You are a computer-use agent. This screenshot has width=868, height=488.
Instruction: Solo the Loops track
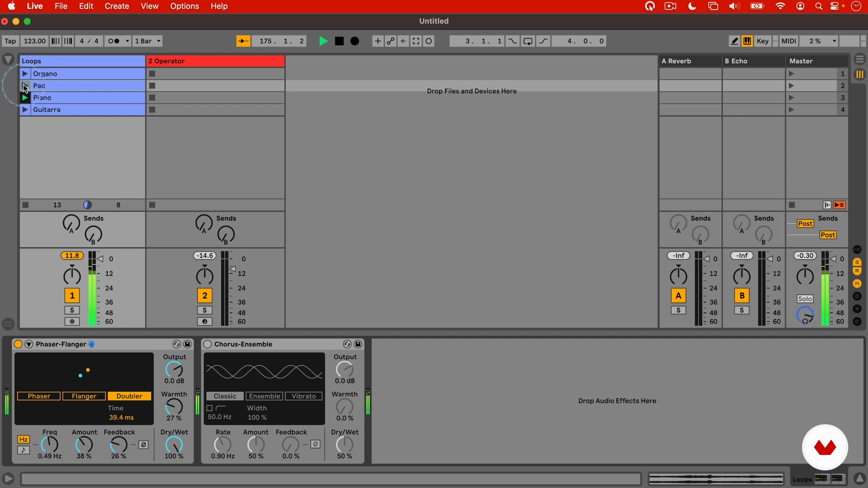72,310
